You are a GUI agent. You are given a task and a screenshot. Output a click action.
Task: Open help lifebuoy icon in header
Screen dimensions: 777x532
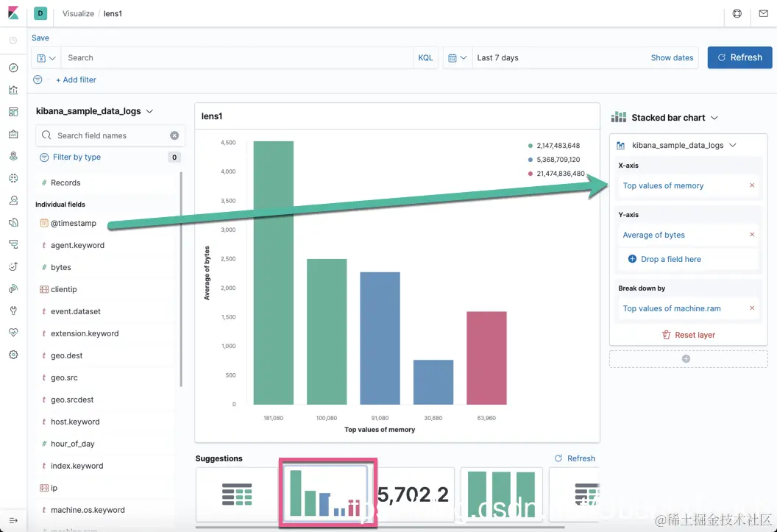(737, 14)
